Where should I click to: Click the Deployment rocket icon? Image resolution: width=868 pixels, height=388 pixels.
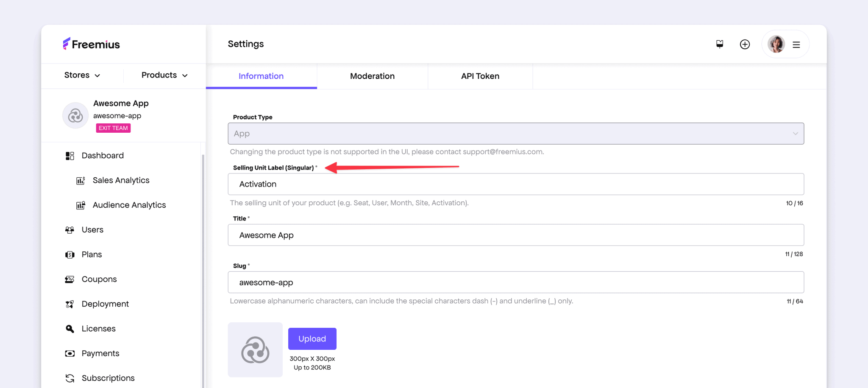point(70,304)
